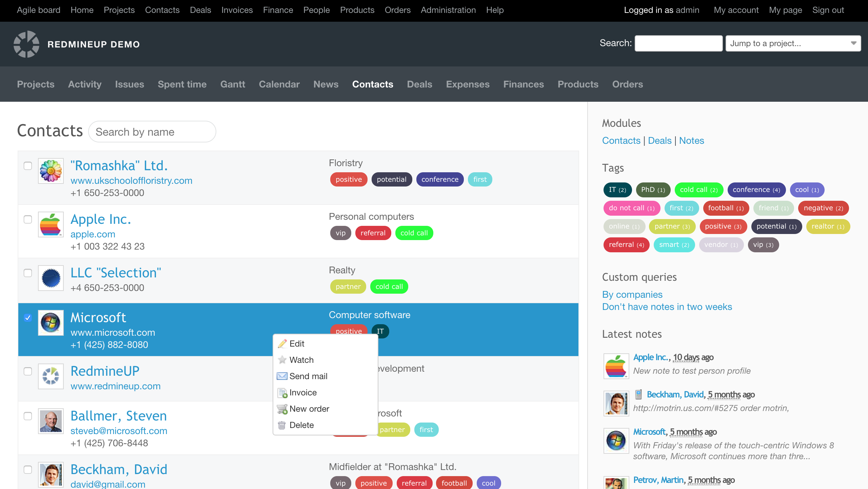This screenshot has height=489, width=868.
Task: Visit www.microsoft.com link
Action: click(113, 332)
